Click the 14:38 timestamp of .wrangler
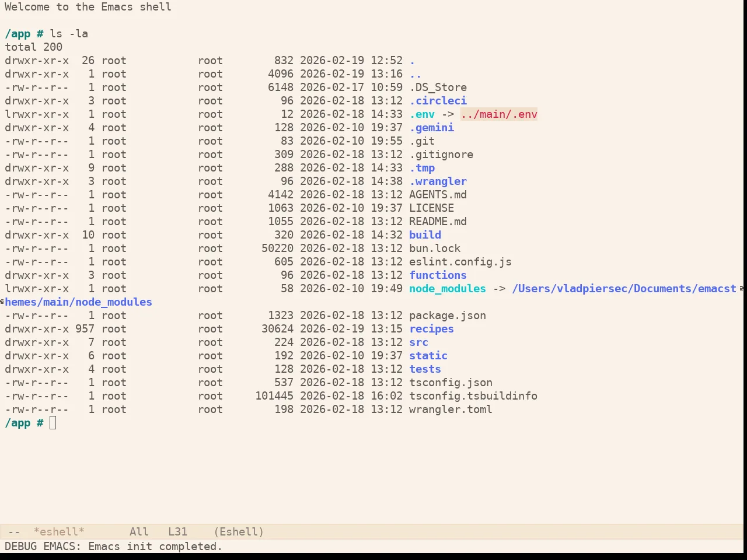Viewport: 747px width, 560px height. coord(386,181)
